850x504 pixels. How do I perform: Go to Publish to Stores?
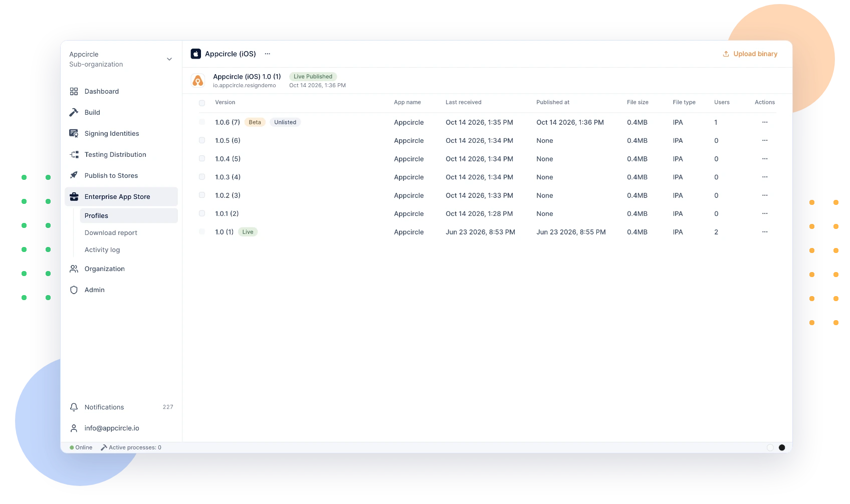tap(121, 175)
